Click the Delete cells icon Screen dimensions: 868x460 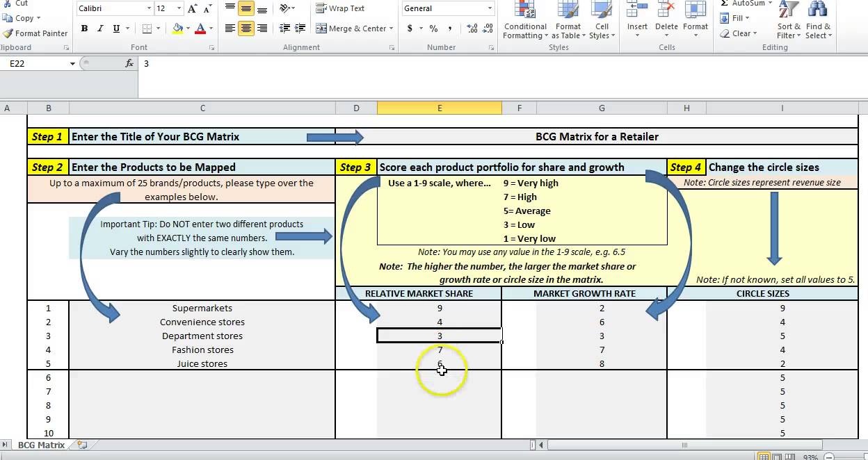pos(666,10)
